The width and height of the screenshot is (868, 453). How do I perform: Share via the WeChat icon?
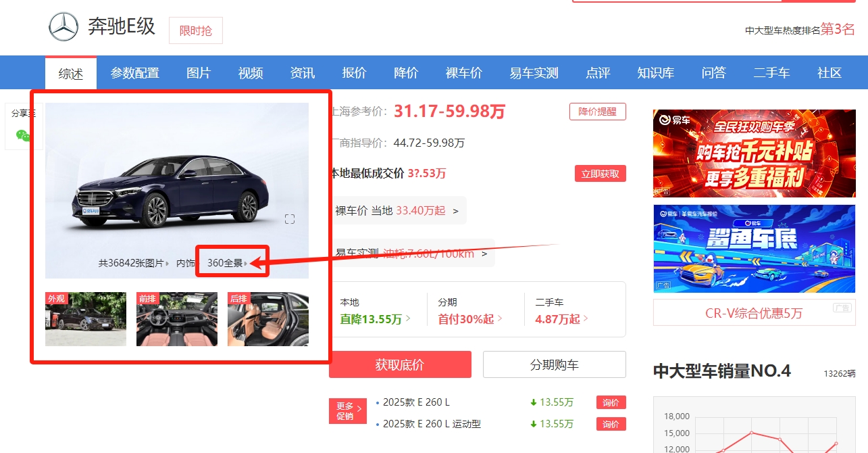(23, 135)
